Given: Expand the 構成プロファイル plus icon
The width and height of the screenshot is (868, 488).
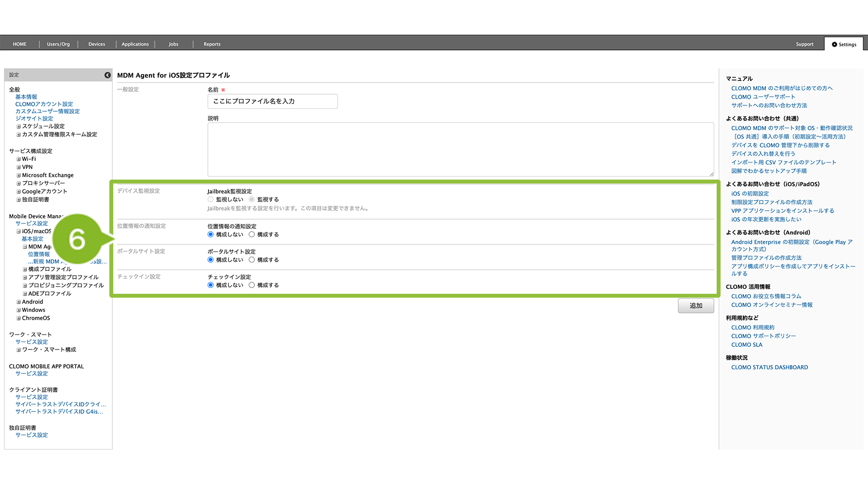Looking at the screenshot, I should (25, 269).
